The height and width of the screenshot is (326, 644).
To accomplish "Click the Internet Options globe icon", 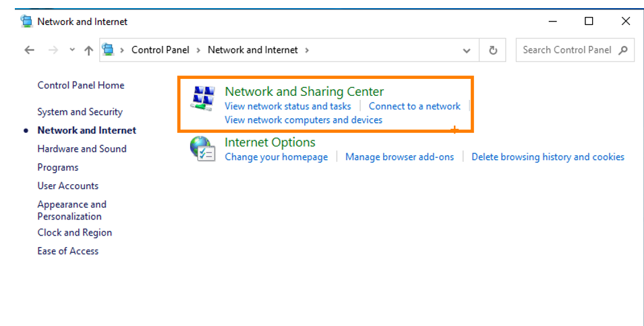I will pyautogui.click(x=202, y=148).
